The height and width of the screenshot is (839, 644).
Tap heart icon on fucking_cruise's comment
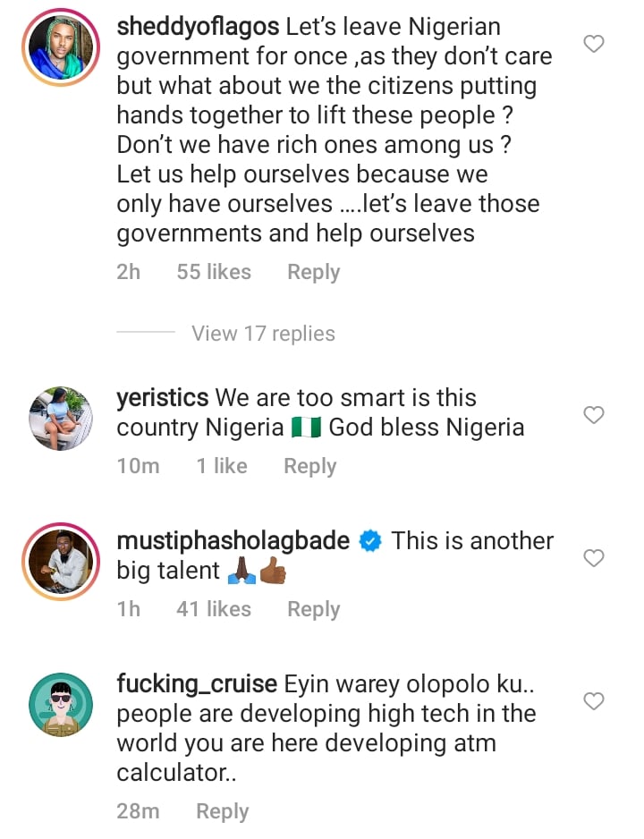[x=593, y=701]
